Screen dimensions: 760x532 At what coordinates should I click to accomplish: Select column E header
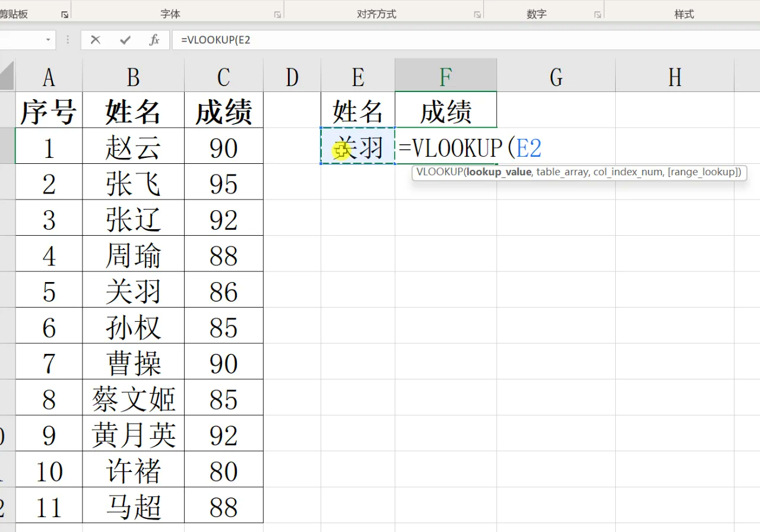[x=358, y=76]
